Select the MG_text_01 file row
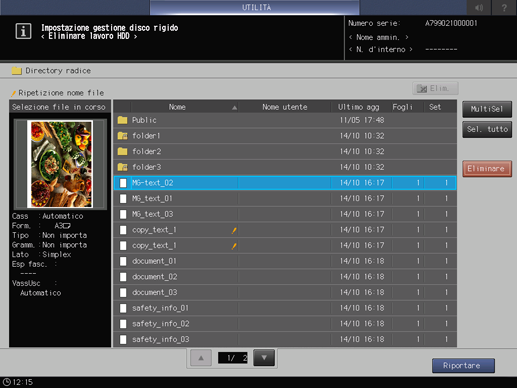Viewport: 517px width, 388px height. click(285, 198)
